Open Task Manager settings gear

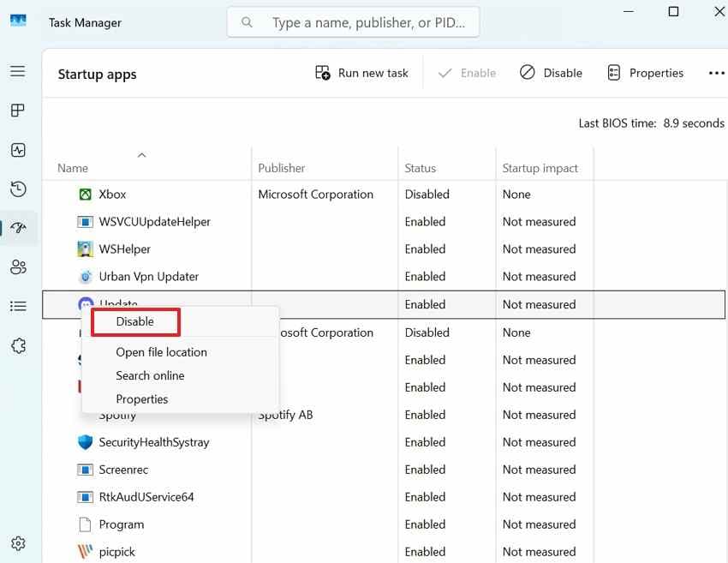pyautogui.click(x=18, y=543)
